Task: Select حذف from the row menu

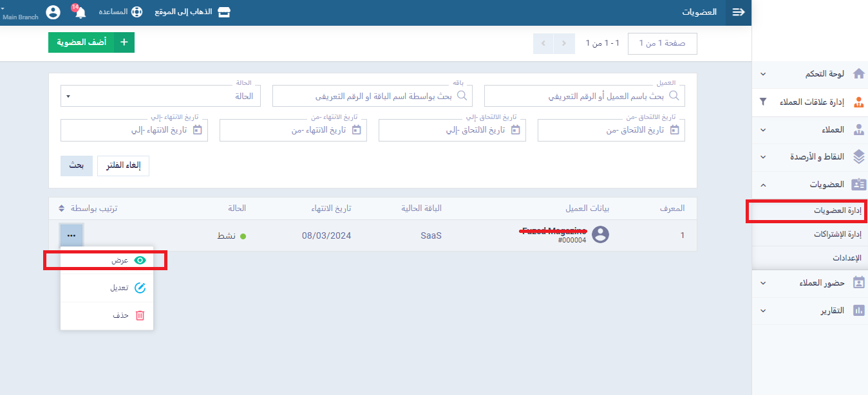Action: coord(107,315)
